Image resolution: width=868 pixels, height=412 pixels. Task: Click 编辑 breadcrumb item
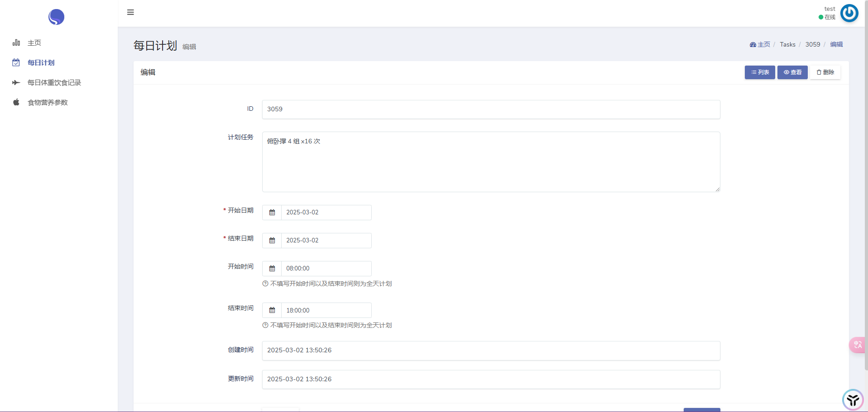pyautogui.click(x=836, y=44)
